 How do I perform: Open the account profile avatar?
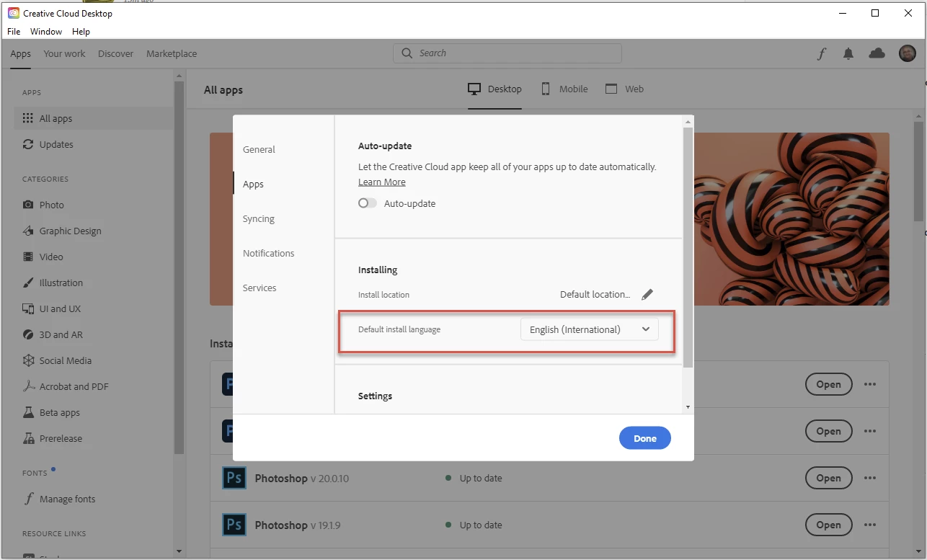[907, 53]
